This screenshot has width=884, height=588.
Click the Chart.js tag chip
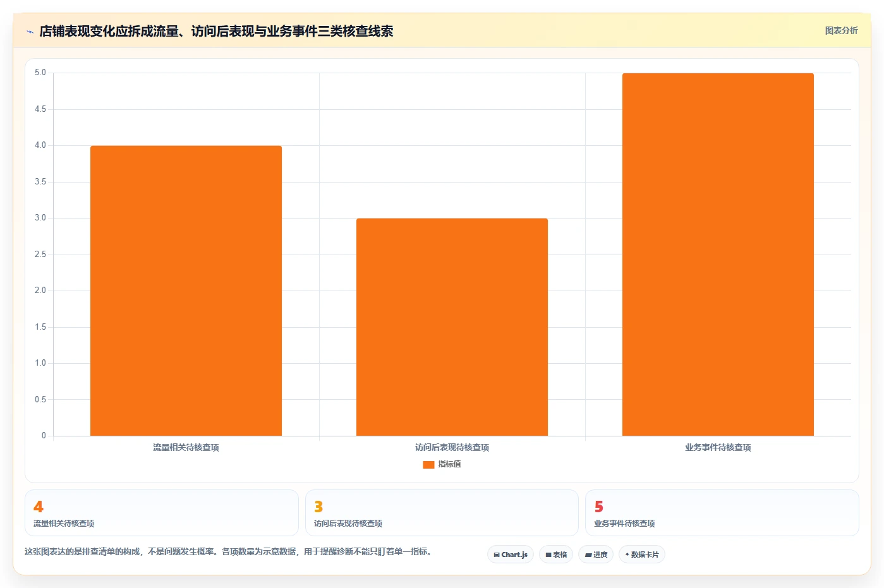pyautogui.click(x=511, y=555)
